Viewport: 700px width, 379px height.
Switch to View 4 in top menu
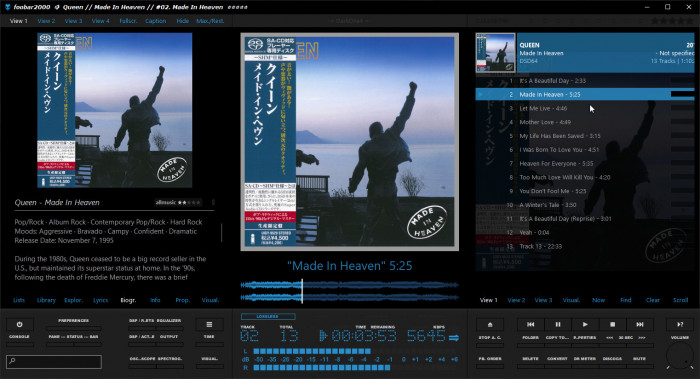tap(100, 21)
